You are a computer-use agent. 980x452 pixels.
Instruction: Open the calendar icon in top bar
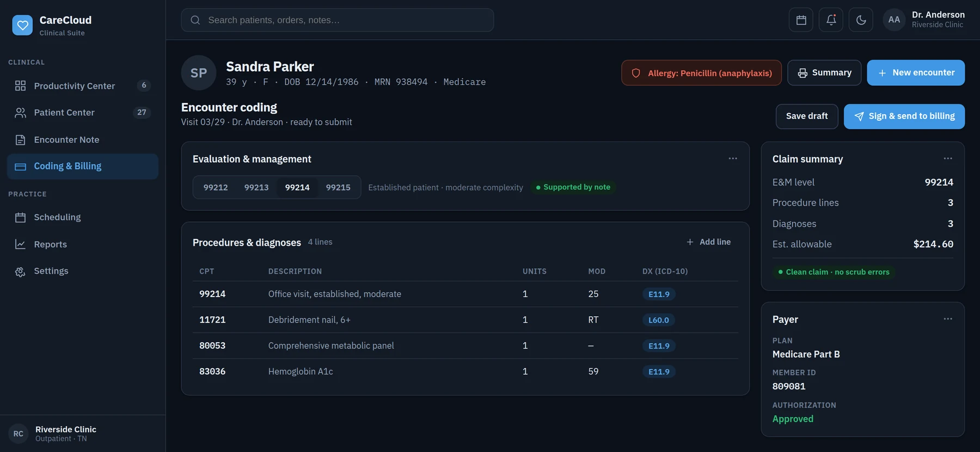pyautogui.click(x=801, y=20)
